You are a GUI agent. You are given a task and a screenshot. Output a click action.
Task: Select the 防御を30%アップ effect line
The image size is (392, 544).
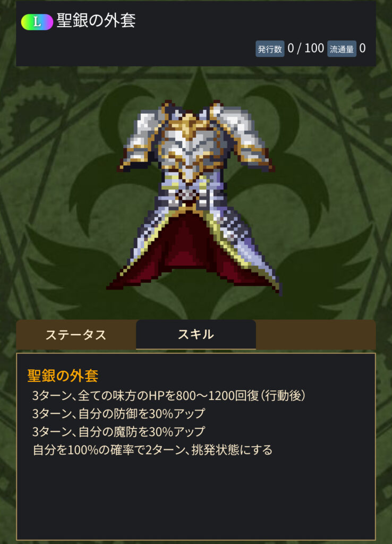tap(118, 413)
